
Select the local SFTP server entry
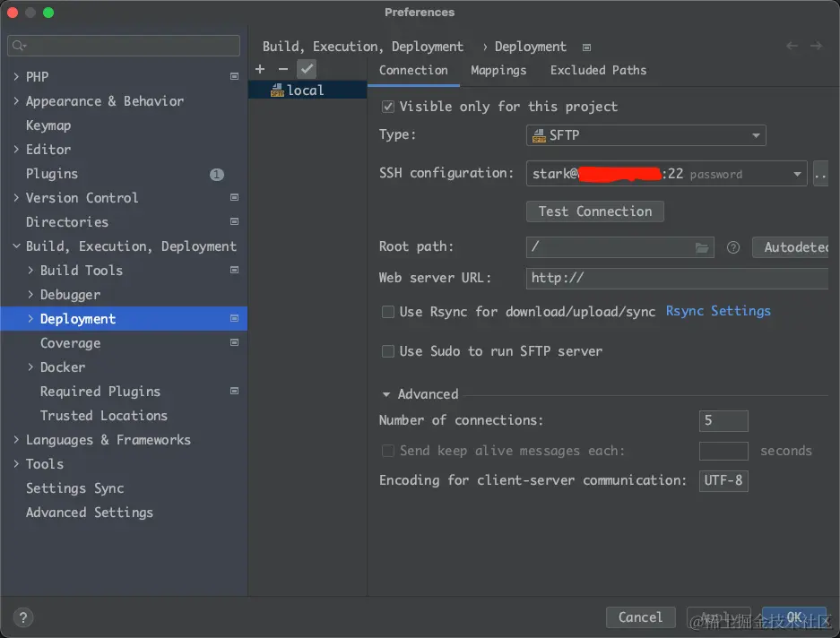307,90
